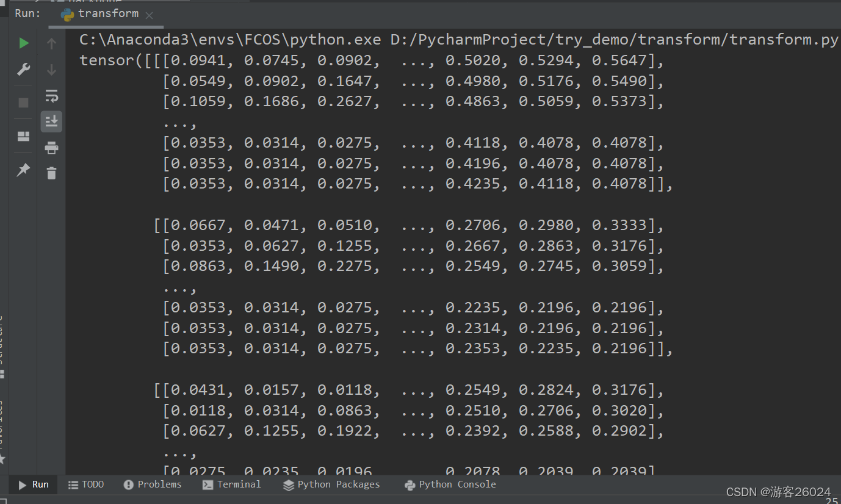
Task: Go up the stack trace arrow
Action: click(x=52, y=43)
